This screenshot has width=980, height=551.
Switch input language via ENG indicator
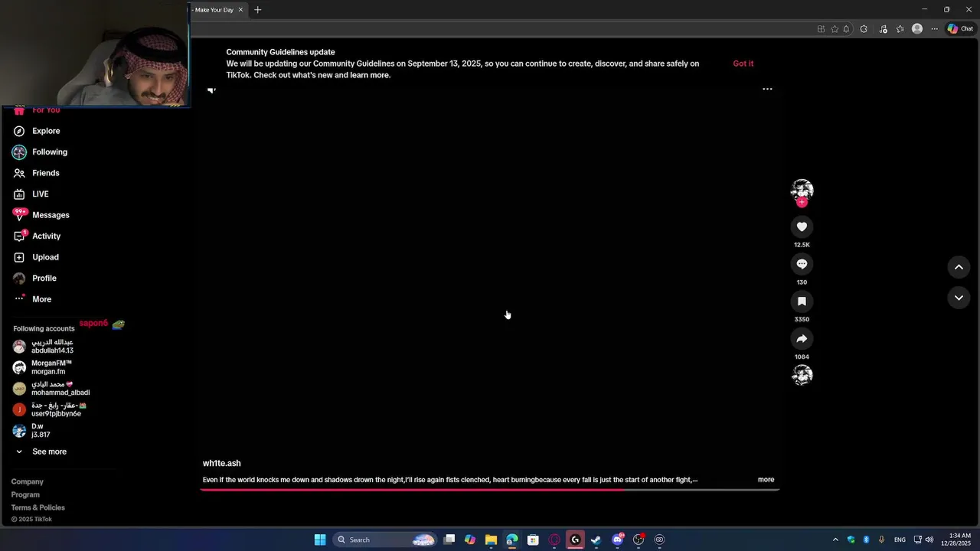(900, 540)
